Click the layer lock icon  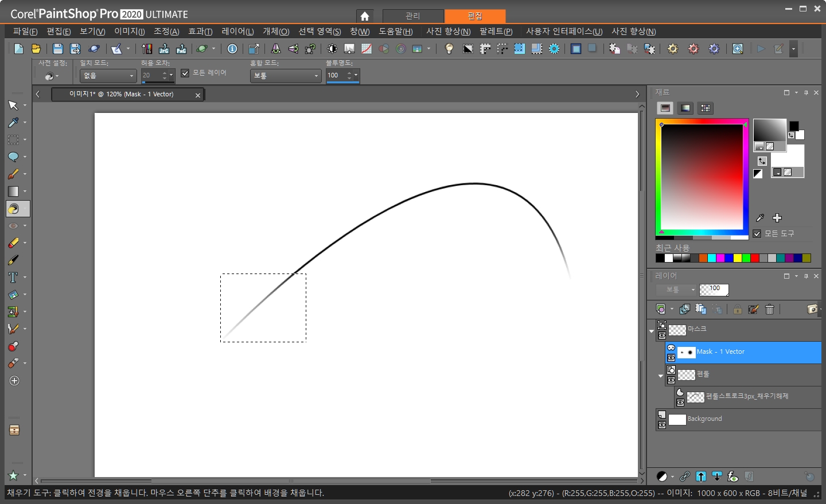738,310
